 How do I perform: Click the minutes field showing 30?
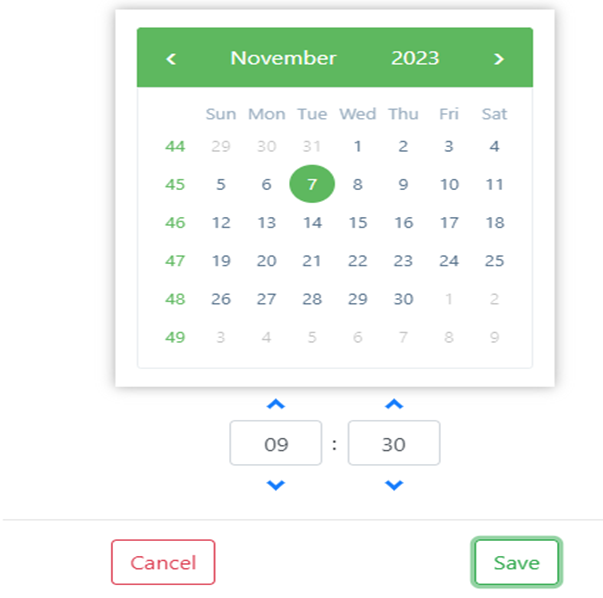(x=394, y=444)
